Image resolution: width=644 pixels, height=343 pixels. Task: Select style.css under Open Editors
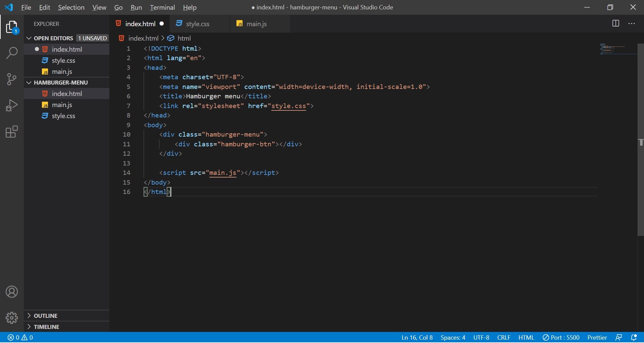click(x=67, y=60)
